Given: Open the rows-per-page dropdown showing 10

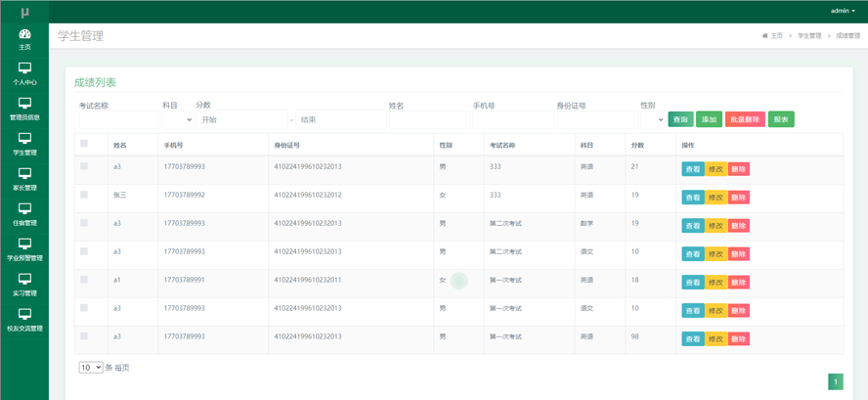Looking at the screenshot, I should click(91, 367).
